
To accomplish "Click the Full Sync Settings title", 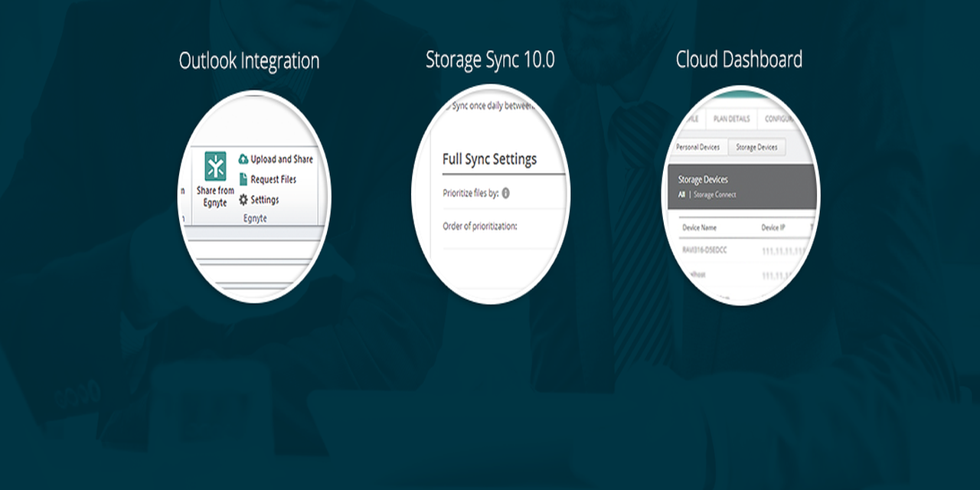I will click(489, 159).
